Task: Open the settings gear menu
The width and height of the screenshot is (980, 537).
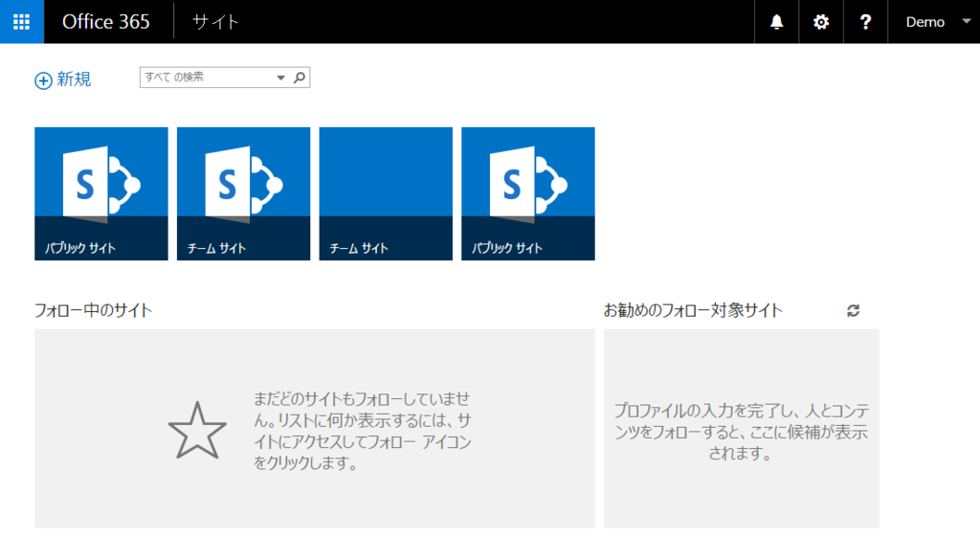Action: 820,22
